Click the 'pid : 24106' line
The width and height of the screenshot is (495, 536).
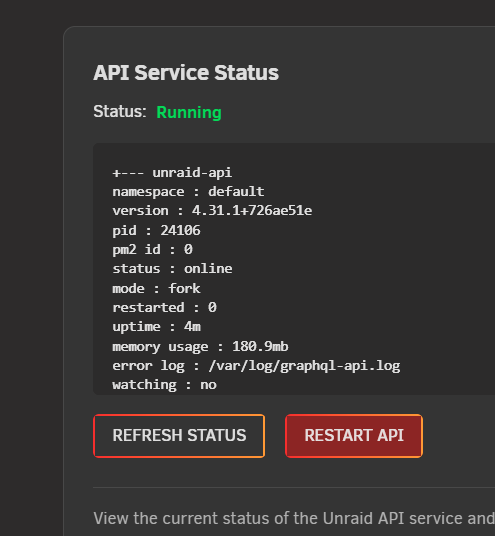[x=156, y=230]
